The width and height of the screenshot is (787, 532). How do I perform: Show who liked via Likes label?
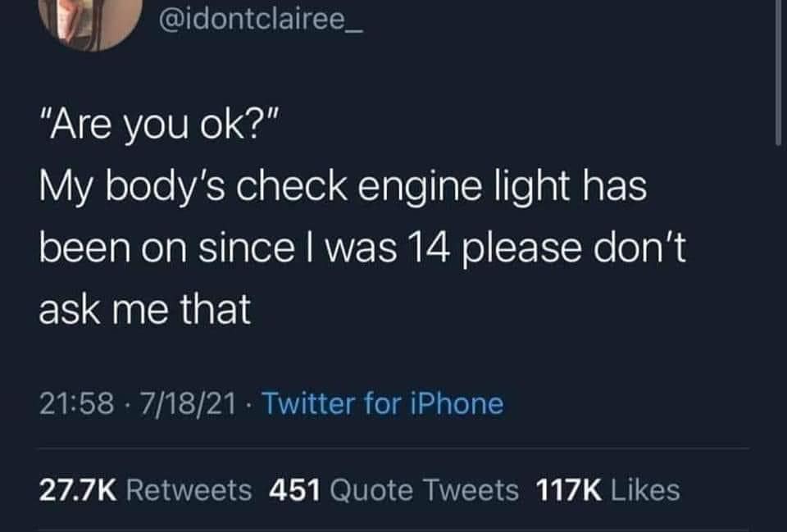click(x=645, y=490)
